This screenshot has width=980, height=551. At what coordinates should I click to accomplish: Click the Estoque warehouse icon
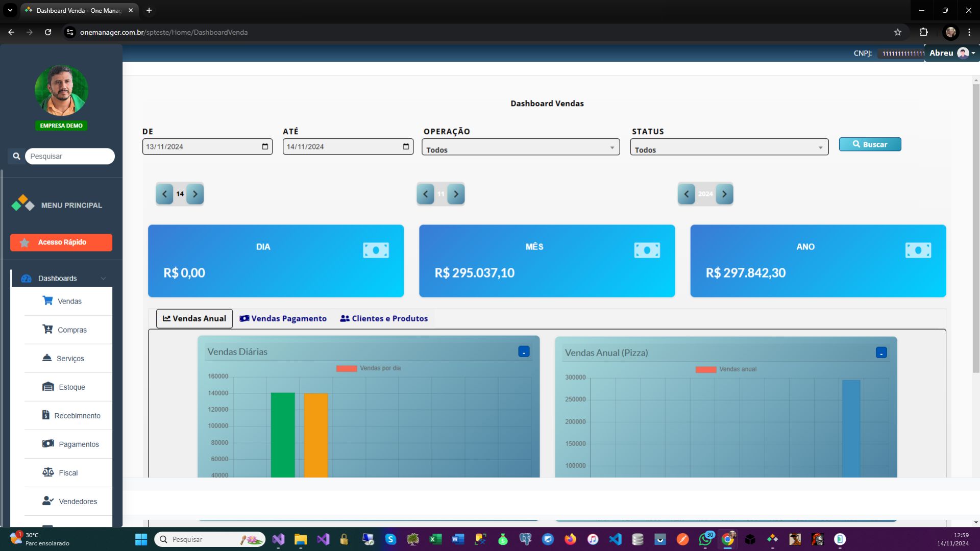point(48,386)
